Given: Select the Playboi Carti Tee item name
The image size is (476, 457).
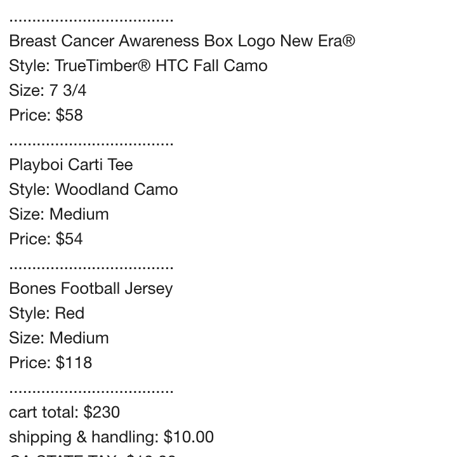Looking at the screenshot, I should [x=71, y=165].
